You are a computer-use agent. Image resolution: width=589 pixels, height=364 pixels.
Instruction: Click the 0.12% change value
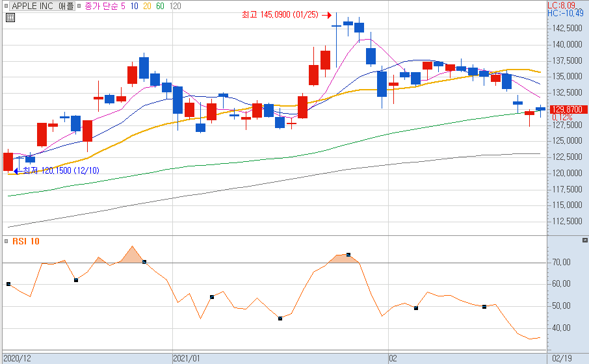click(562, 117)
